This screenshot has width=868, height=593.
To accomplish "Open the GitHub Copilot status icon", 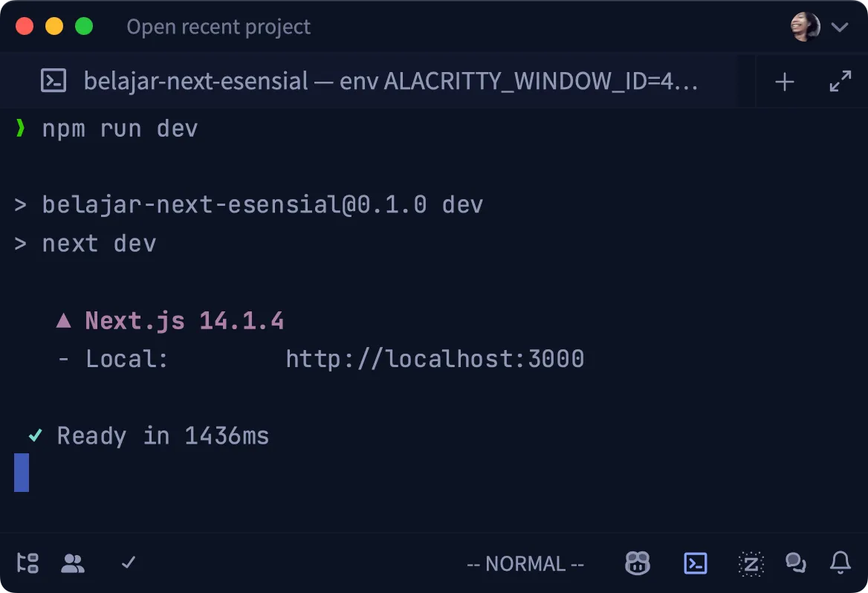I will [638, 563].
